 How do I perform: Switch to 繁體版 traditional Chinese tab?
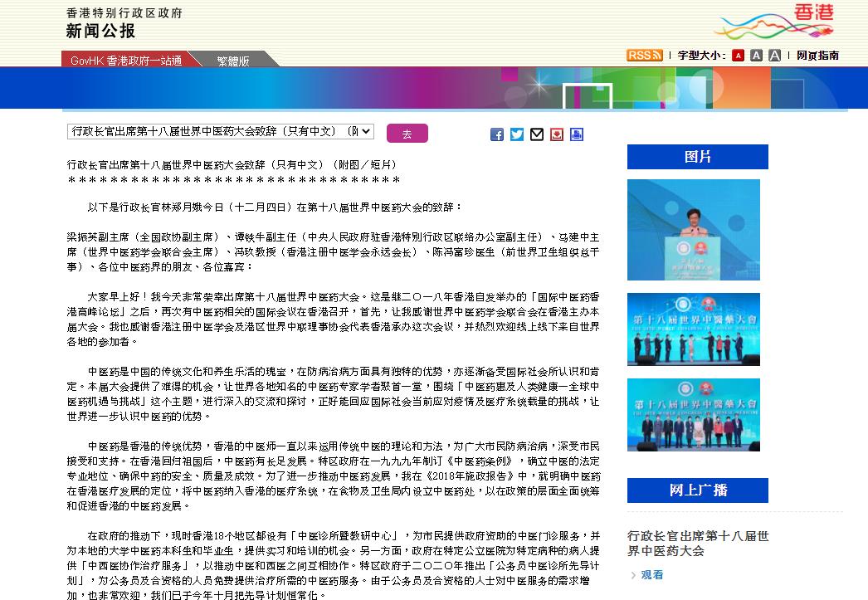click(x=233, y=61)
